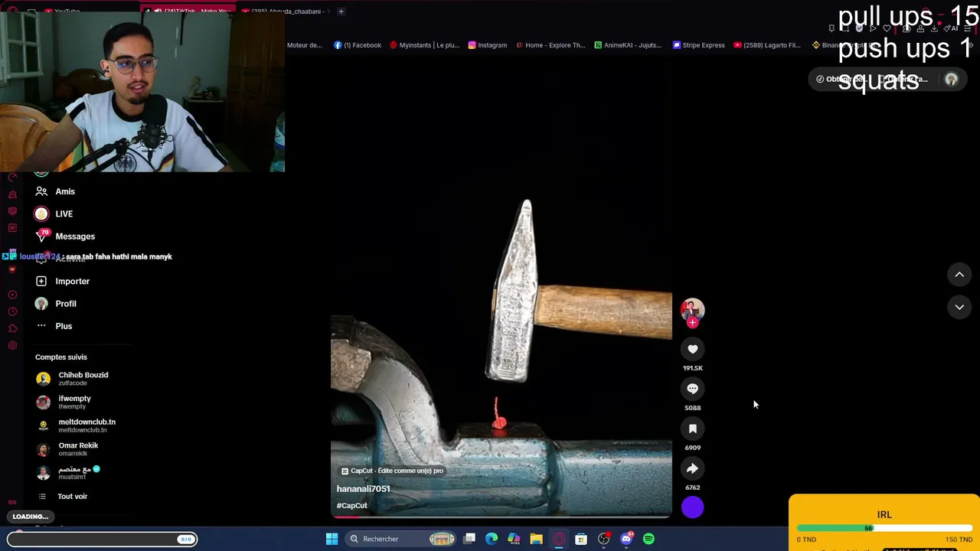Open the video comments bubble icon

(x=692, y=389)
